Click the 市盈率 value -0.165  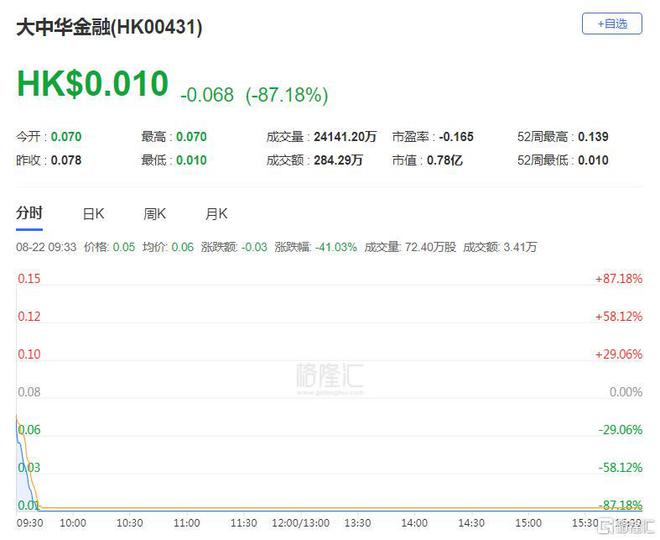click(456, 137)
